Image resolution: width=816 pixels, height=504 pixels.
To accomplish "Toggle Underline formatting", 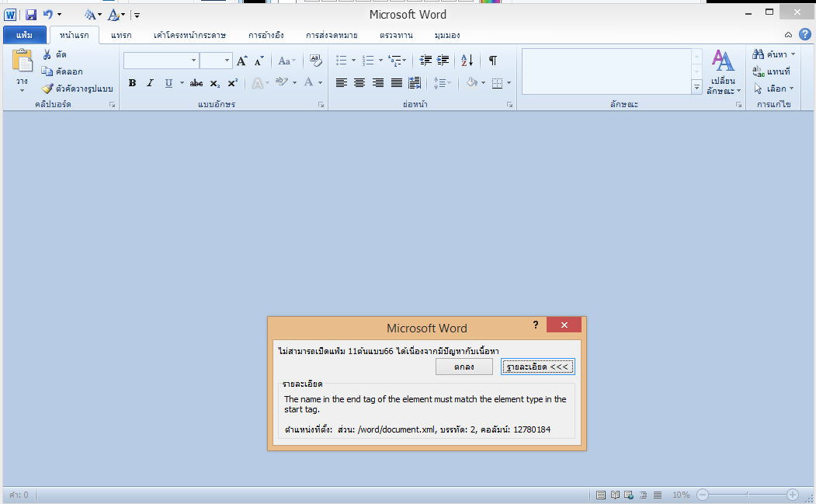I will [168, 83].
